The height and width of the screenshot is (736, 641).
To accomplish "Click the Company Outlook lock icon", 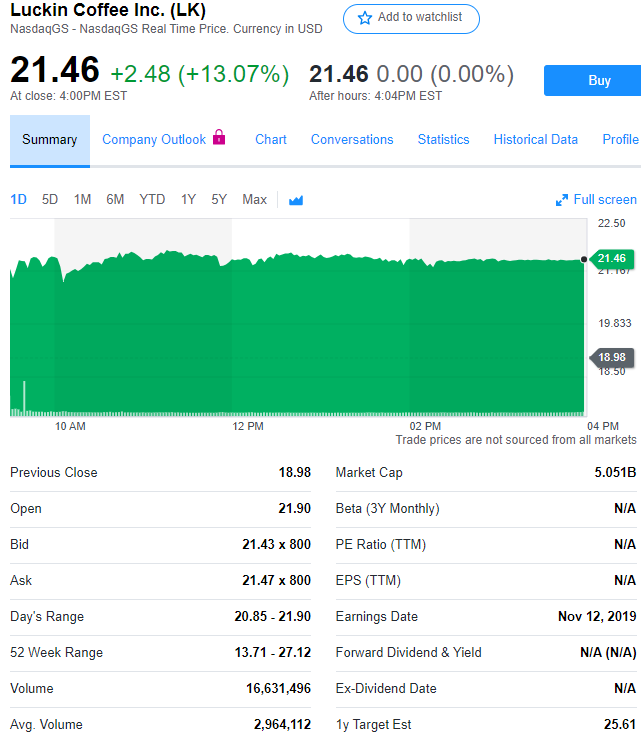I will click(219, 137).
